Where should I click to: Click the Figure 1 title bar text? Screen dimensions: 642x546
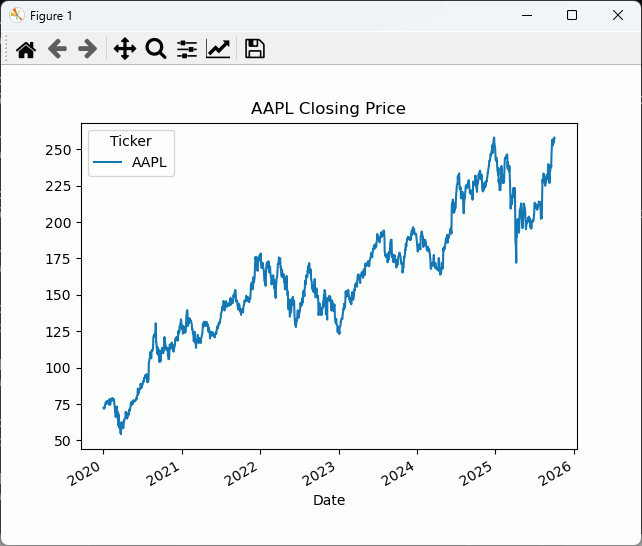(51, 16)
